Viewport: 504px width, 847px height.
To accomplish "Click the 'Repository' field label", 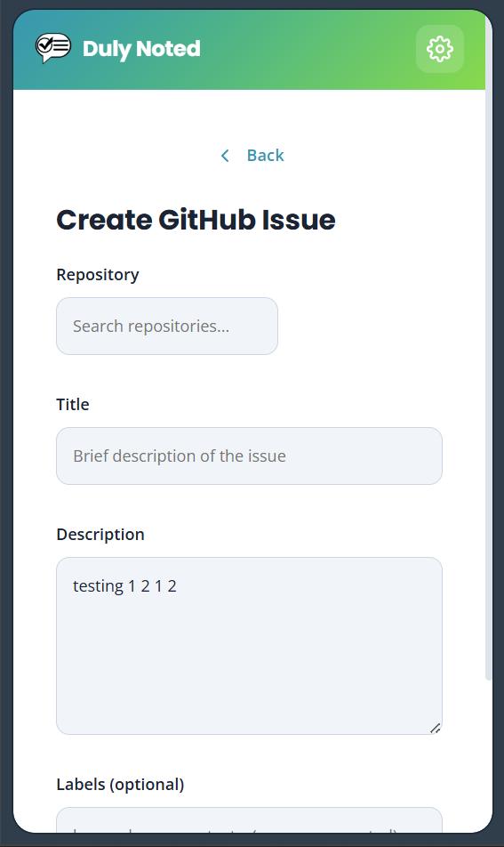I will 98,274.
